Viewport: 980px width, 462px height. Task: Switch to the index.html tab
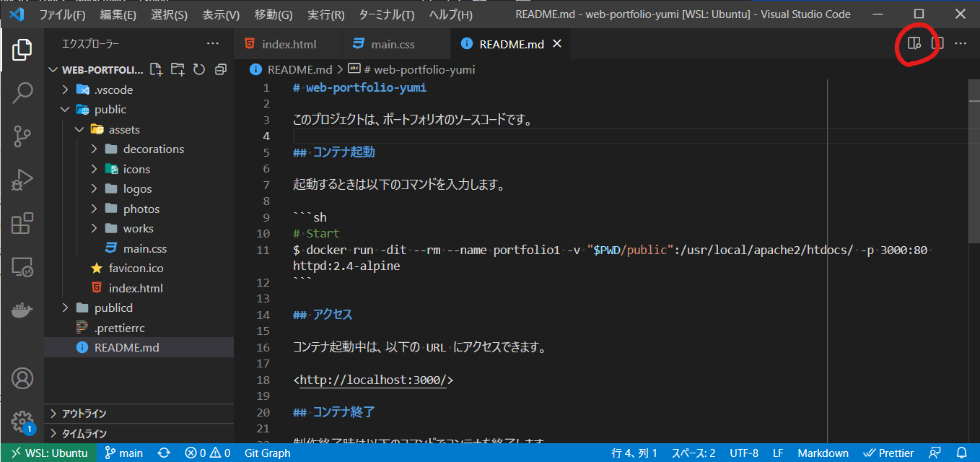coord(289,44)
